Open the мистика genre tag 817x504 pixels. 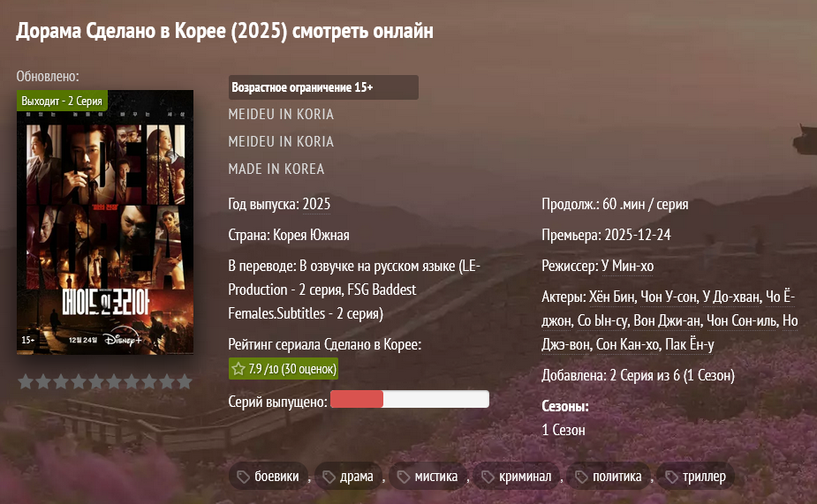427,476
